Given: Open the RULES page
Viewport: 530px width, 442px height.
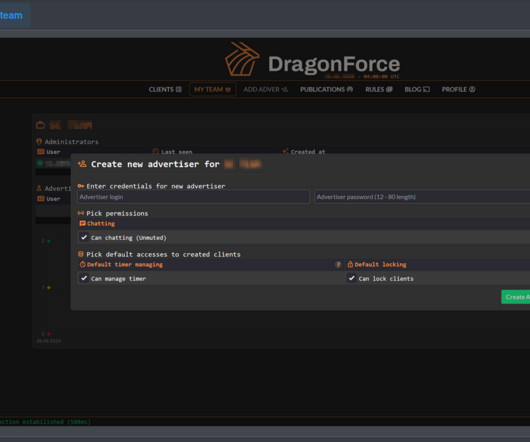Looking at the screenshot, I should pos(379,89).
